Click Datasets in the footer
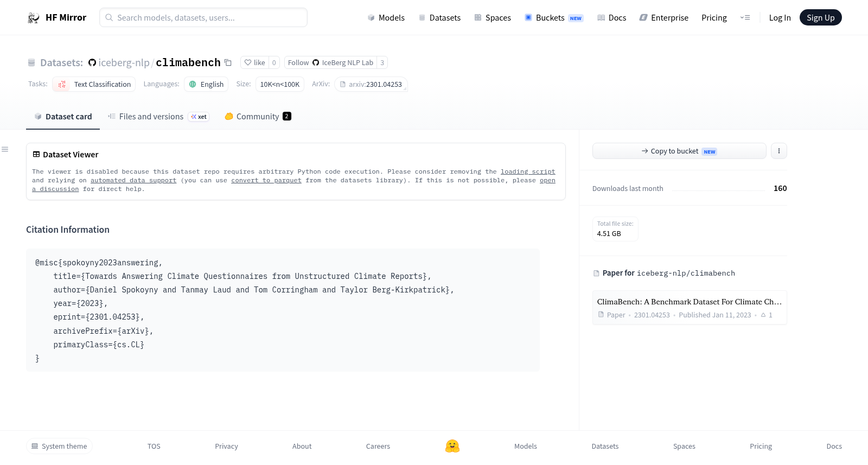Image resolution: width=868 pixels, height=465 pixels. pos(605,446)
